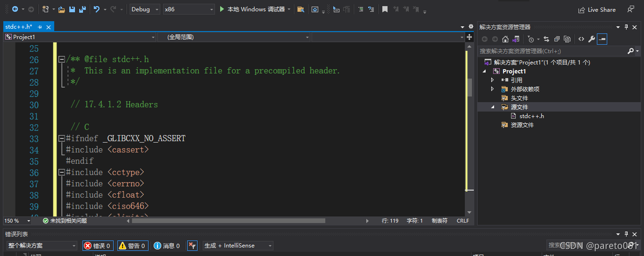Click the Toggle Bookmark icon

385,9
